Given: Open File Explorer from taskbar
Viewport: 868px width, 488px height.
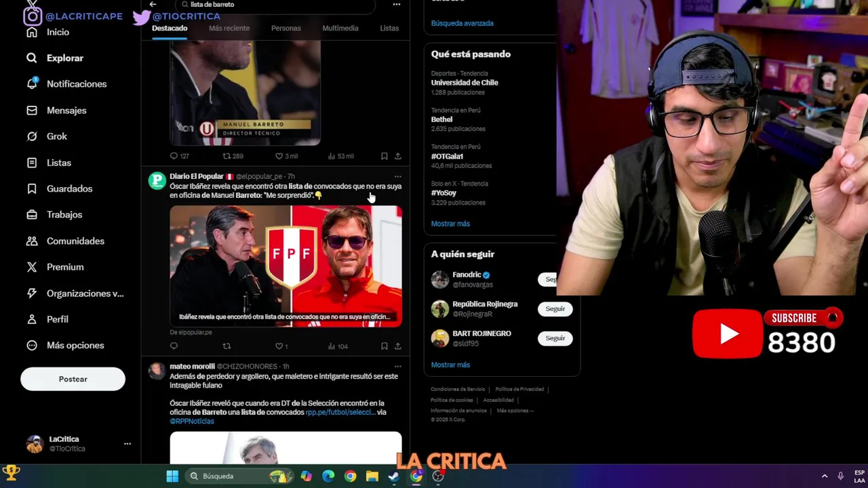Looking at the screenshot, I should [x=372, y=476].
